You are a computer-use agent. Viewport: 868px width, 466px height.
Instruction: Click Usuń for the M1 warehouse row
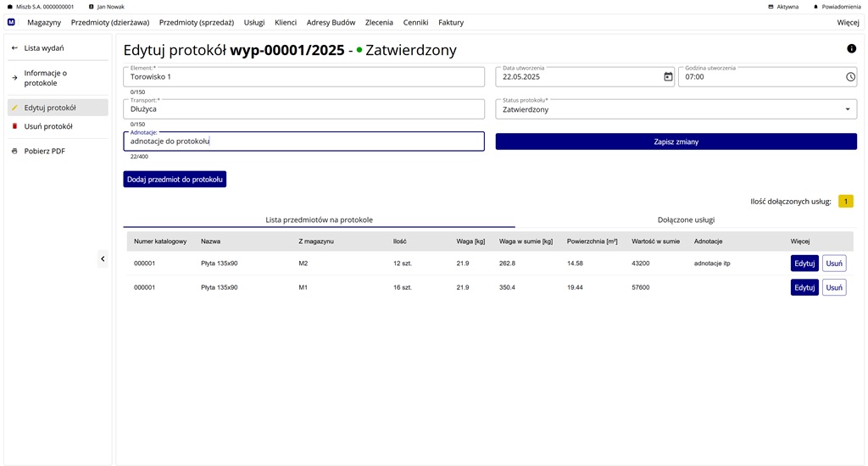click(834, 287)
